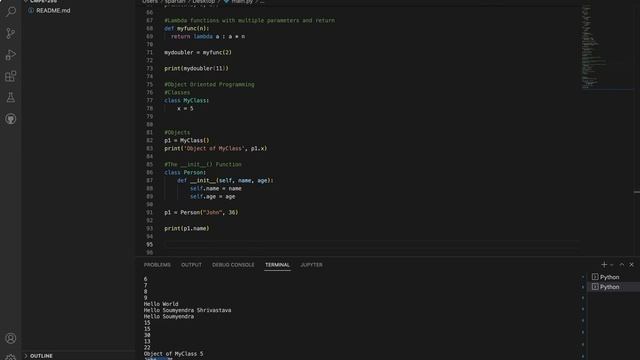
Task: Click 'Hello World' in terminal output
Action: (161, 304)
